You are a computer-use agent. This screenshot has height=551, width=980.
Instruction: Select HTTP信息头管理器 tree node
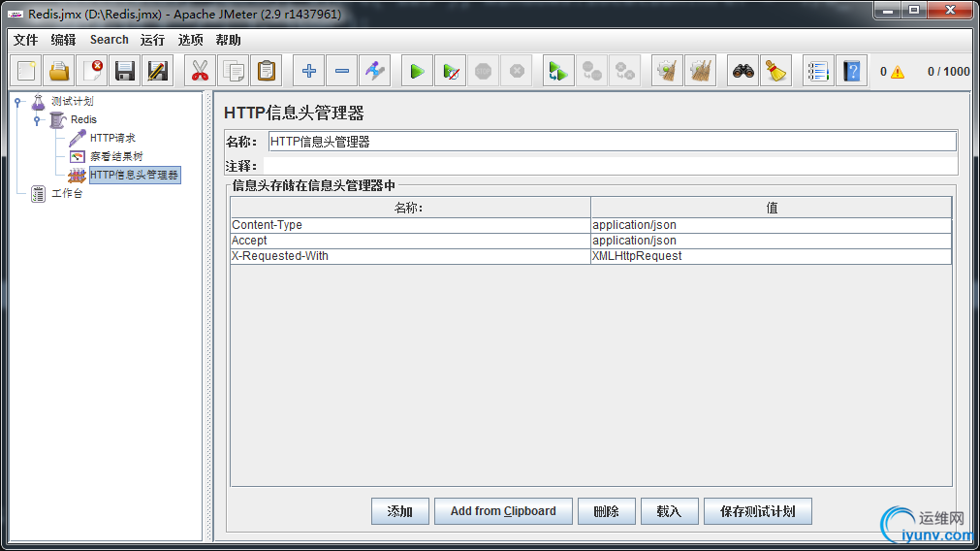point(135,175)
